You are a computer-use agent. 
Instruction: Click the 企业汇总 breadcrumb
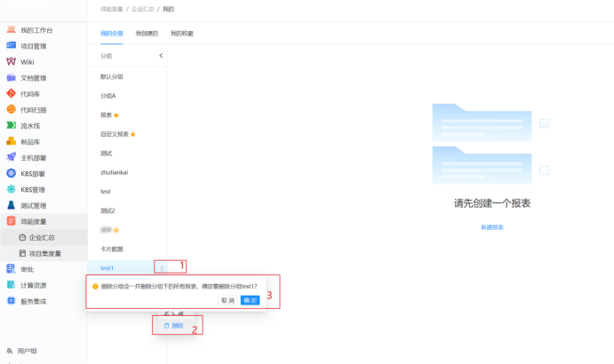tap(142, 9)
